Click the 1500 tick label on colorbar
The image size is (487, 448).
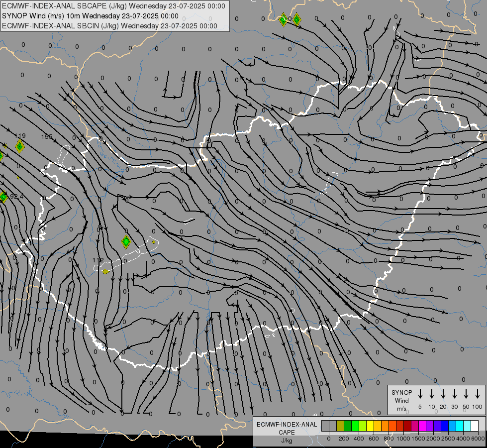tap(418, 439)
